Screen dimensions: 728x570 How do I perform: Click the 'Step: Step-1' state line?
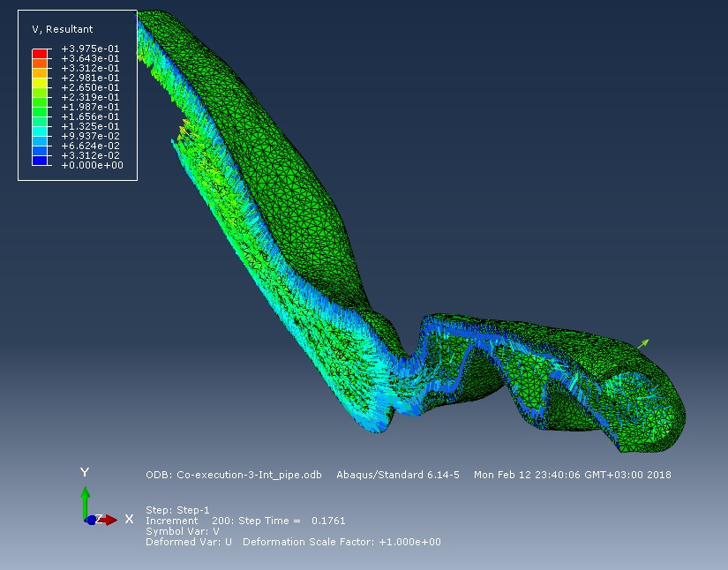(x=177, y=510)
